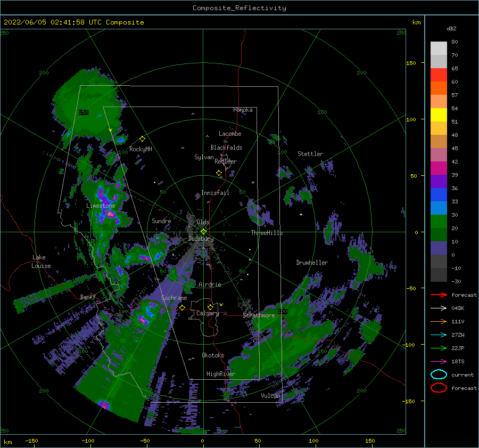Screen dimensions: 479x448
Task: Click the magenta 18TS arrow icon
Action: click(x=439, y=362)
